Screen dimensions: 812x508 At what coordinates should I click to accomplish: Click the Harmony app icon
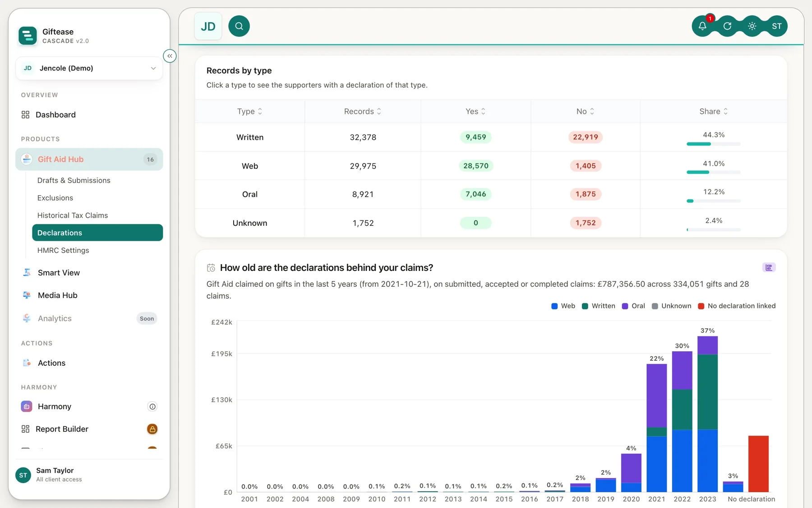[x=27, y=406]
